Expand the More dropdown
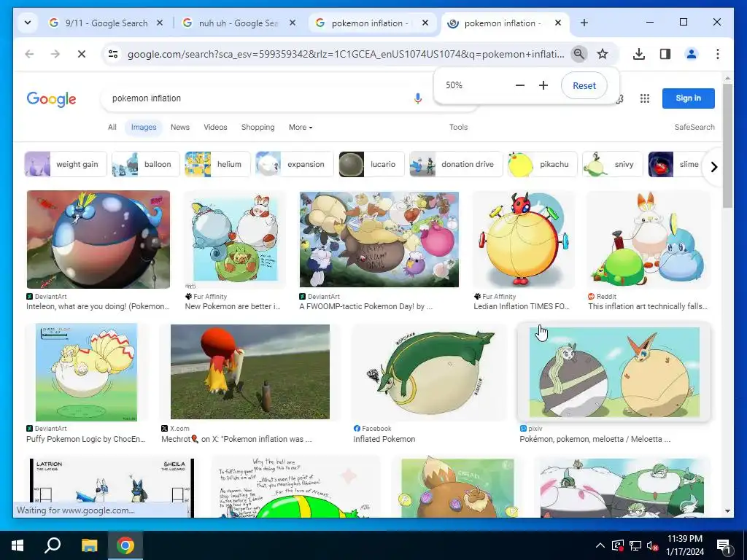747x560 pixels. tap(301, 127)
